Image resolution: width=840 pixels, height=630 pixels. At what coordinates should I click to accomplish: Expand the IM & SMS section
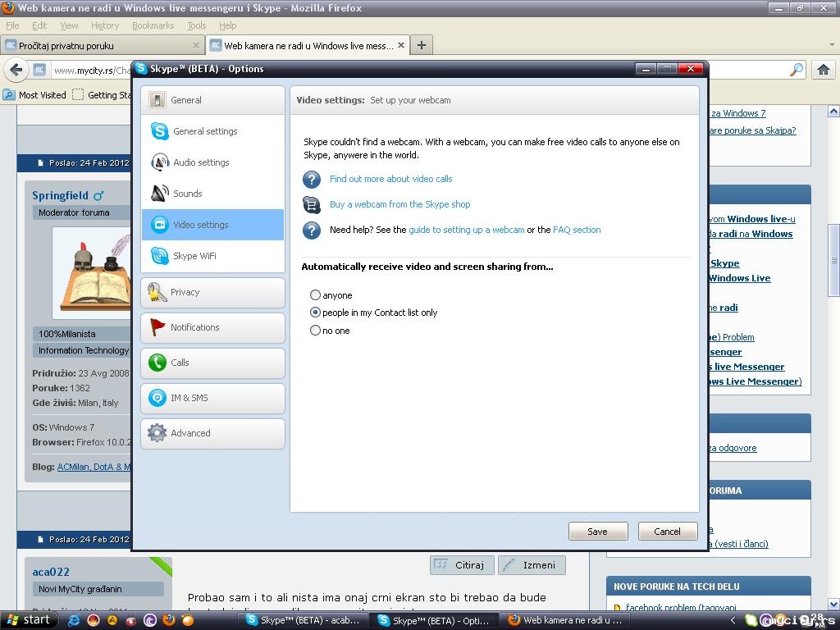(x=212, y=398)
